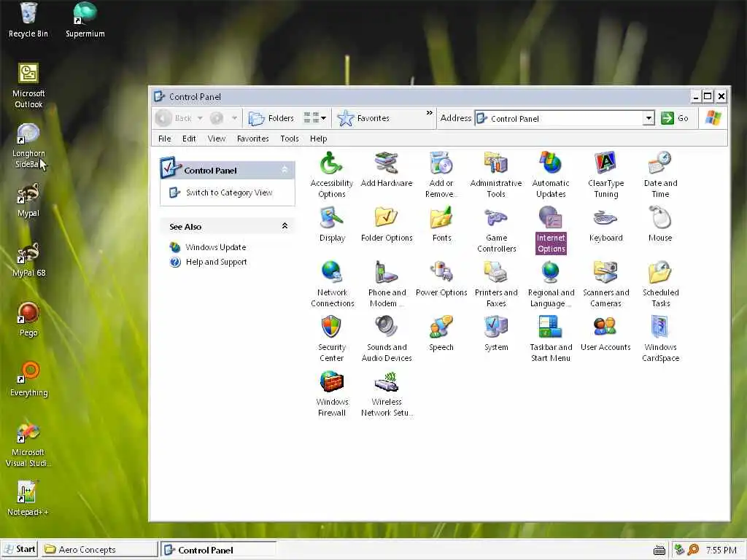Collapse the Control Panel task pane section
This screenshot has height=560, width=747.
pos(285,169)
